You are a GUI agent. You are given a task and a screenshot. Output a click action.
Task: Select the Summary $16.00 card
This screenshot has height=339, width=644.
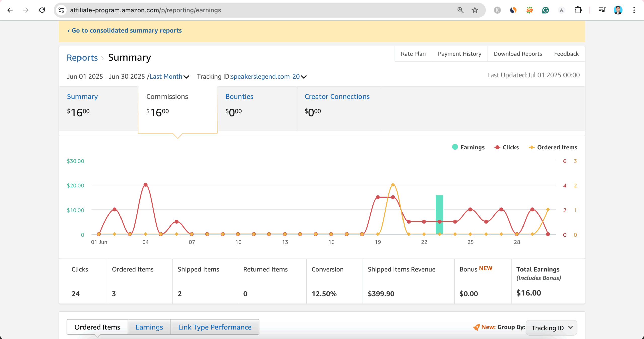99,108
